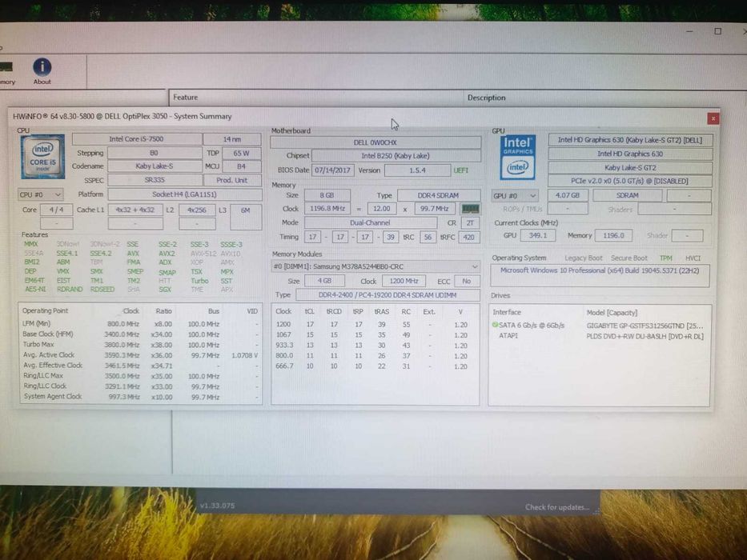Click the PCIe v2.0 x0 DISABLED field

coord(630,181)
